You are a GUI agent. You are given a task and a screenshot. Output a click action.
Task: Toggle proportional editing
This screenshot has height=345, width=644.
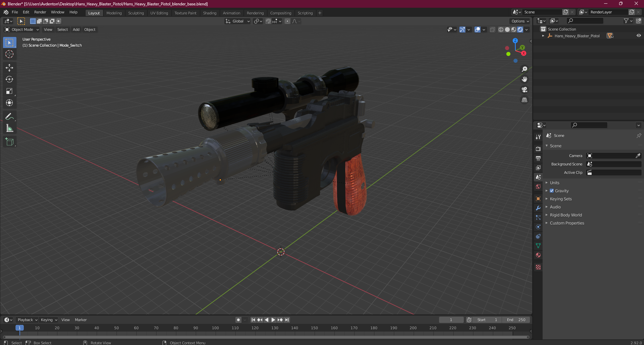pyautogui.click(x=287, y=21)
